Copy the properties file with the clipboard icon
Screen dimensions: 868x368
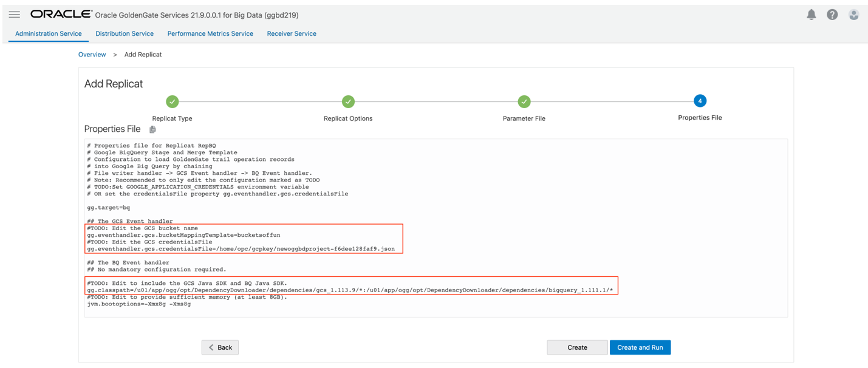(x=152, y=129)
